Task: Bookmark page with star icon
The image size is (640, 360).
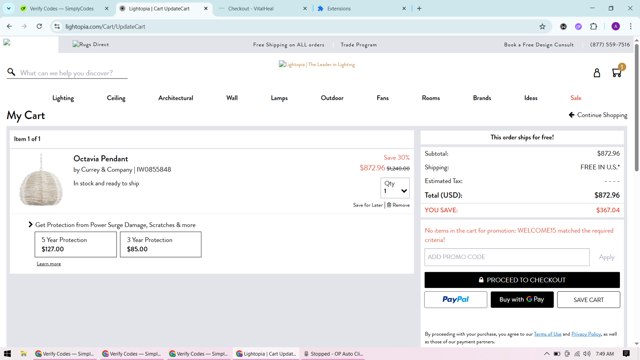Action: click(542, 27)
